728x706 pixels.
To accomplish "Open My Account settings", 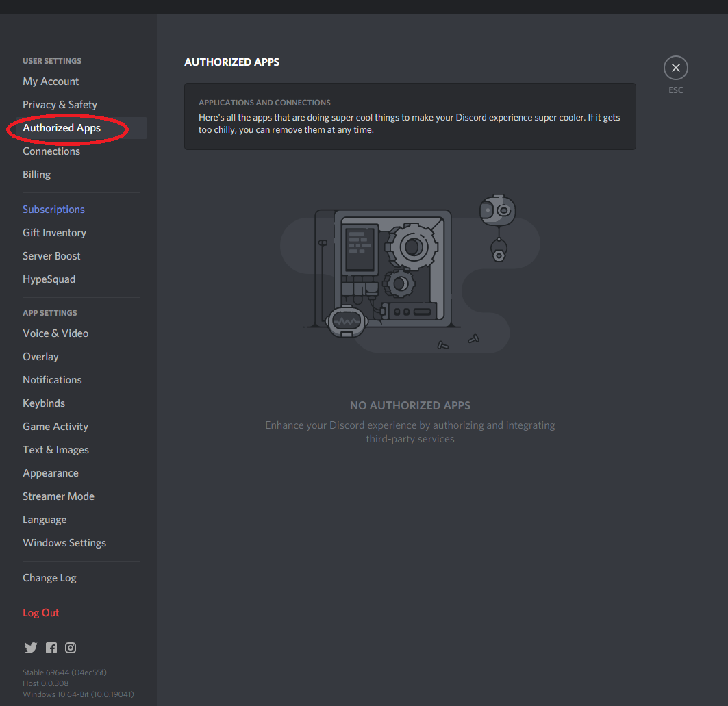I will coord(51,81).
